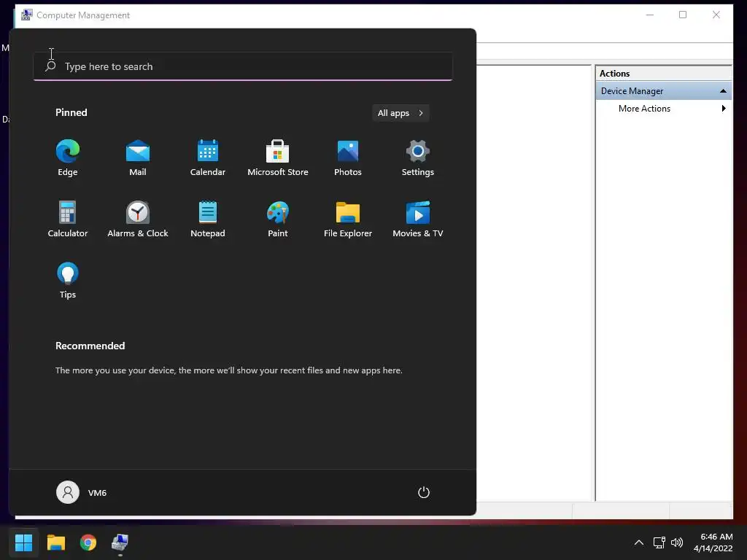Viewport: 747px width, 560px height.
Task: Switch to Computer Management taskbar icon
Action: [x=120, y=542]
